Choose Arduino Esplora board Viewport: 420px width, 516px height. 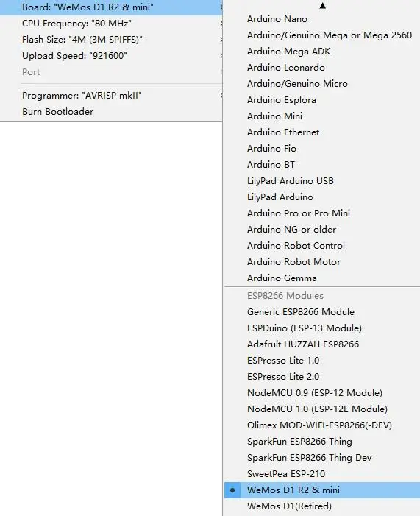coord(322,99)
